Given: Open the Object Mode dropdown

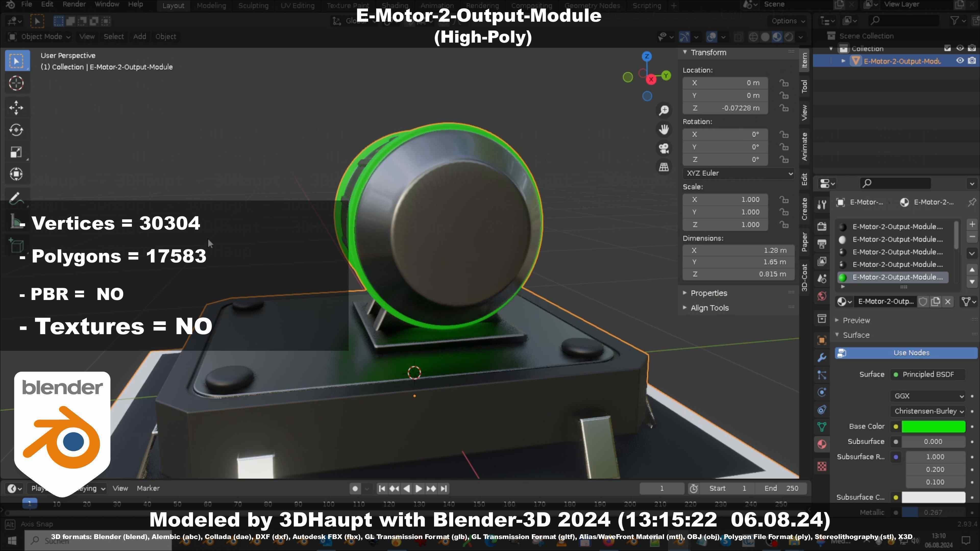Looking at the screenshot, I should [x=39, y=36].
